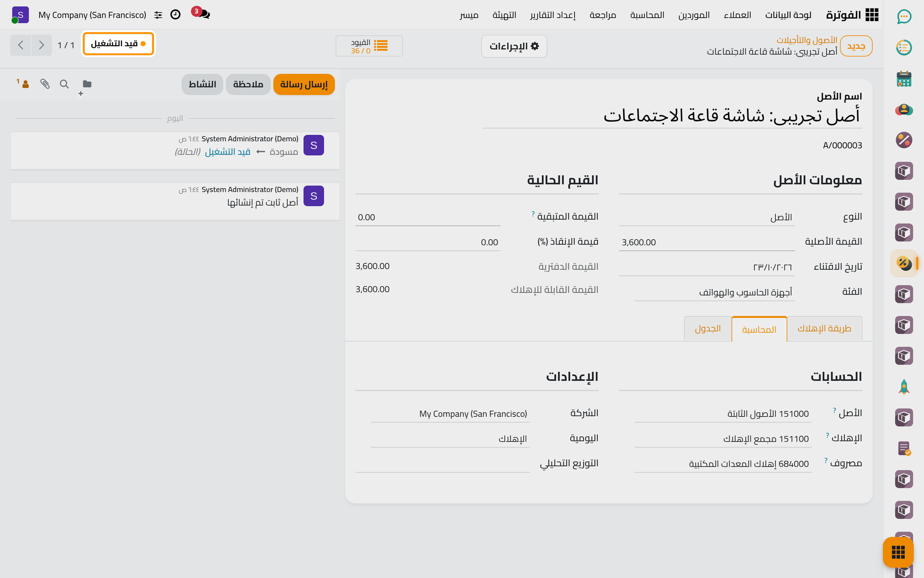Viewport: 924px width, 578px height.
Task: Click قيد التشغيل status indicator
Action: click(x=118, y=44)
